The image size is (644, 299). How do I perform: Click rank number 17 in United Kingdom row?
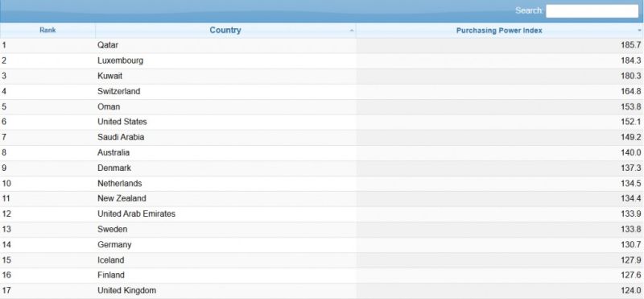[6, 290]
